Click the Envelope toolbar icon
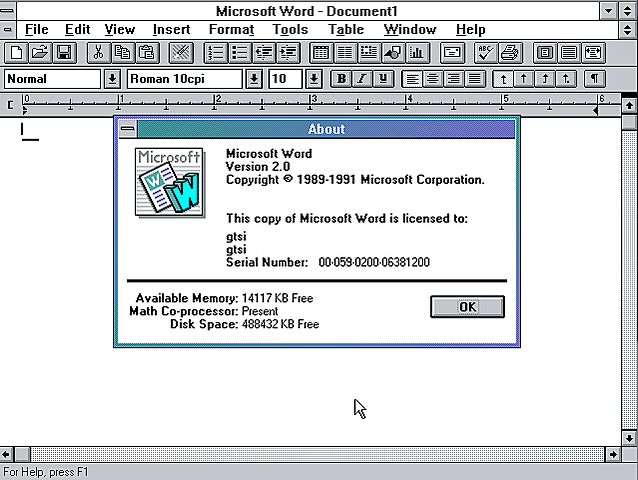 coord(452,53)
